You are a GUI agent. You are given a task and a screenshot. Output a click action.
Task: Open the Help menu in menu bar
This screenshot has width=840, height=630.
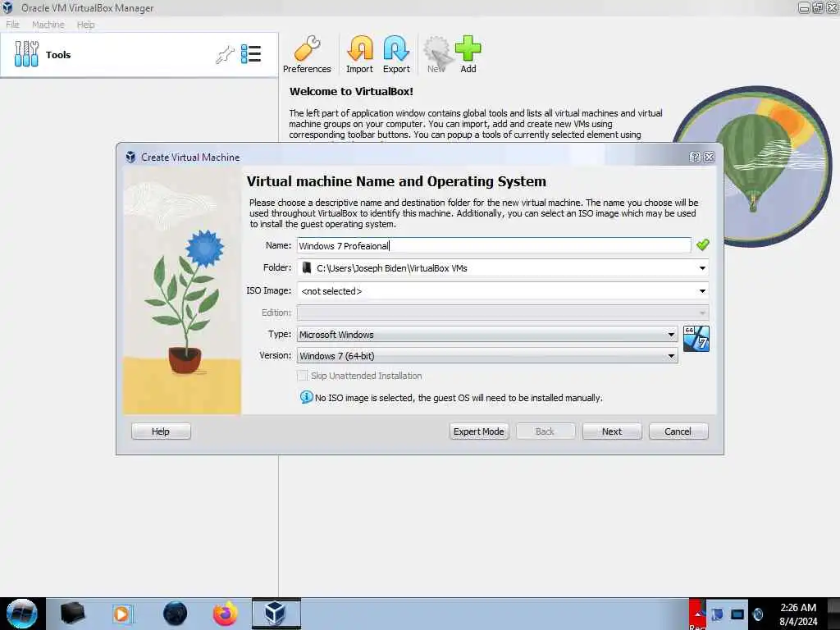[85, 25]
